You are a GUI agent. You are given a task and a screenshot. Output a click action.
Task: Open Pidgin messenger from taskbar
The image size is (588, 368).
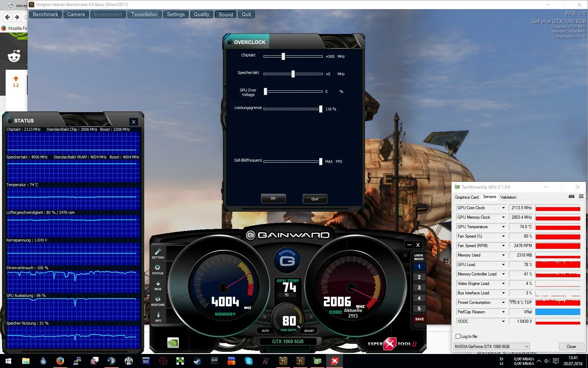[94, 361]
